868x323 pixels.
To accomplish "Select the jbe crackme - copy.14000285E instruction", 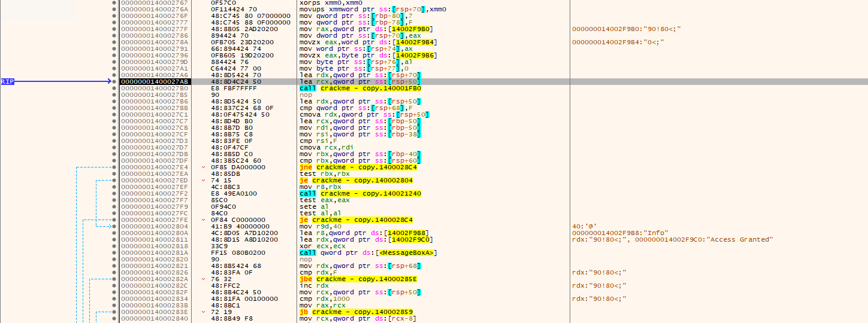I will [x=358, y=279].
